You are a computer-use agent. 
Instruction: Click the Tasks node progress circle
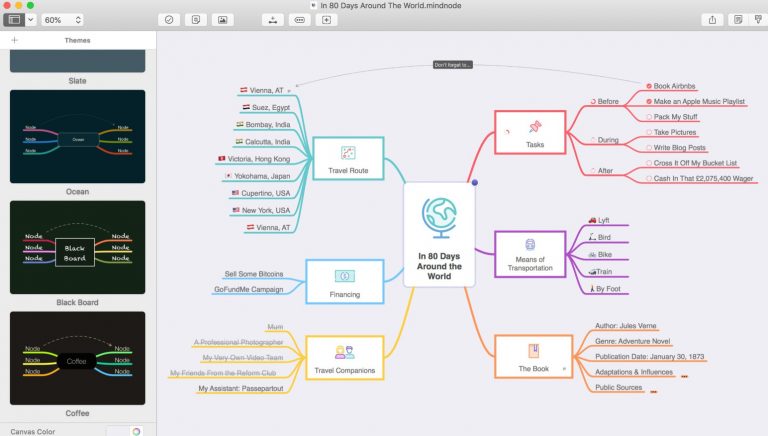click(507, 132)
